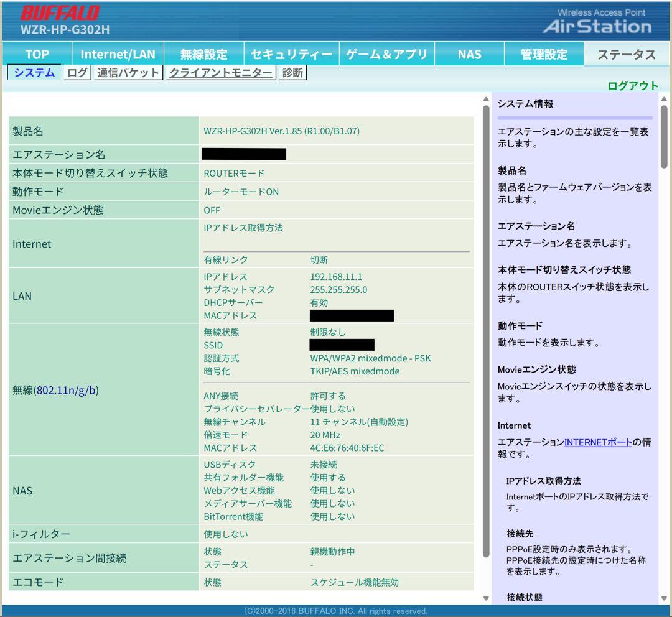
Task: Click the help panel scroll-up arrow
Action: pos(664,100)
